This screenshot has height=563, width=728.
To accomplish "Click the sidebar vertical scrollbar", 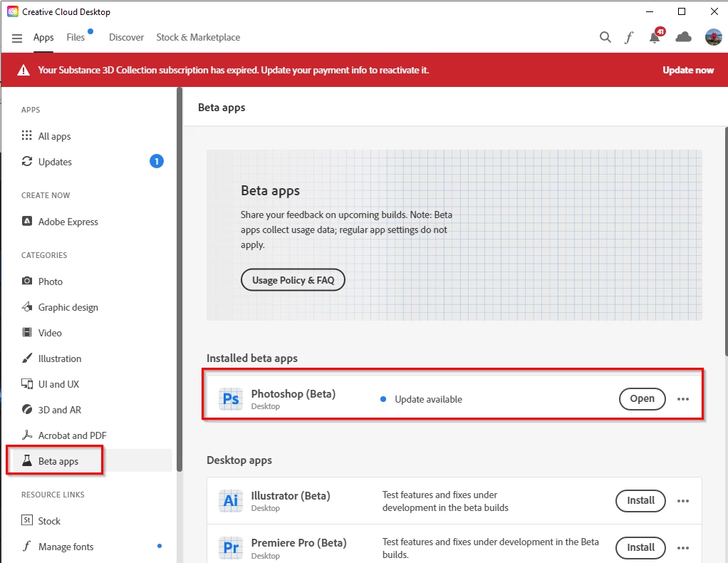I will (x=180, y=279).
